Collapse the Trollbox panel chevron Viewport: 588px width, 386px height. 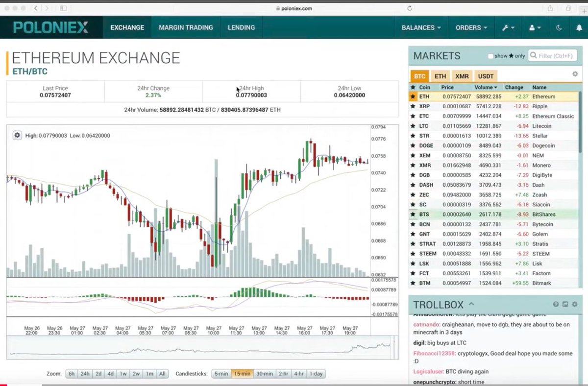point(471,304)
